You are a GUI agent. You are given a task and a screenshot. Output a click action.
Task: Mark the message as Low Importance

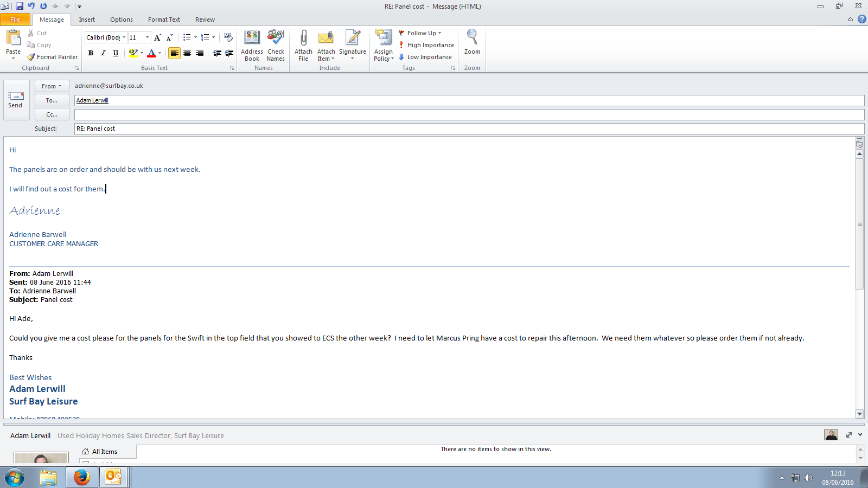pos(425,57)
